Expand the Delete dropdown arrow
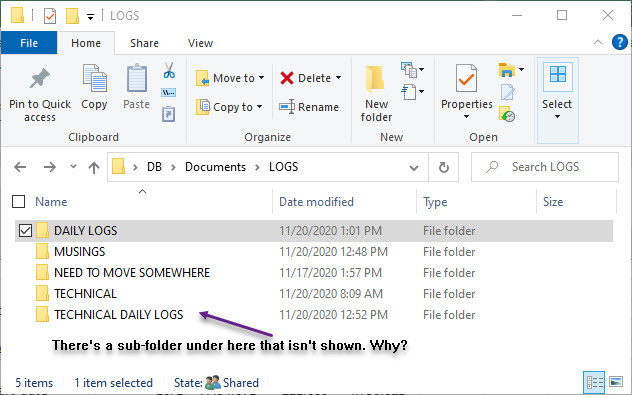This screenshot has width=632, height=395. tap(339, 77)
